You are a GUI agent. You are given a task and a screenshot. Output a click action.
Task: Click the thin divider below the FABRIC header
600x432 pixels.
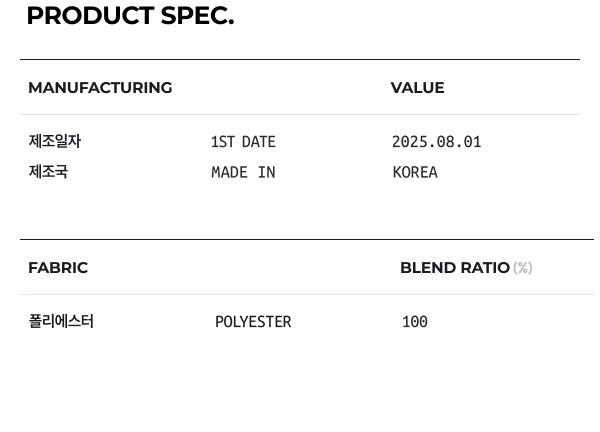(x=300, y=295)
